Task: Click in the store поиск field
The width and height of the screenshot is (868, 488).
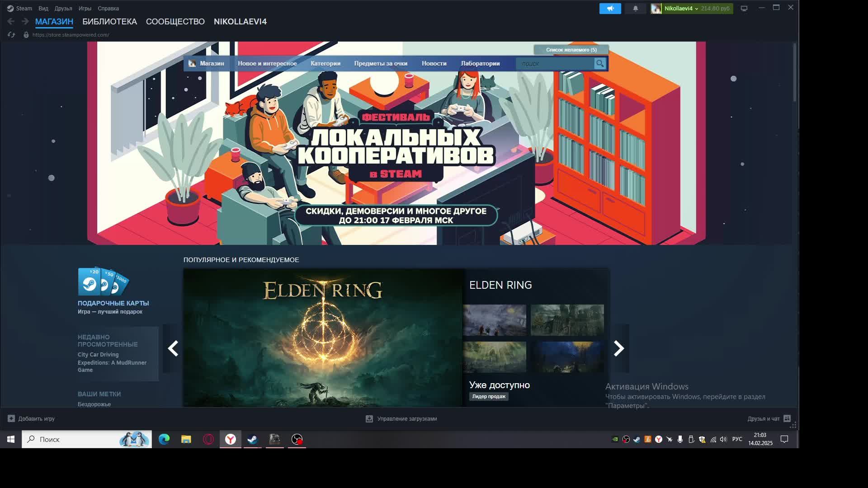Action: tap(555, 64)
